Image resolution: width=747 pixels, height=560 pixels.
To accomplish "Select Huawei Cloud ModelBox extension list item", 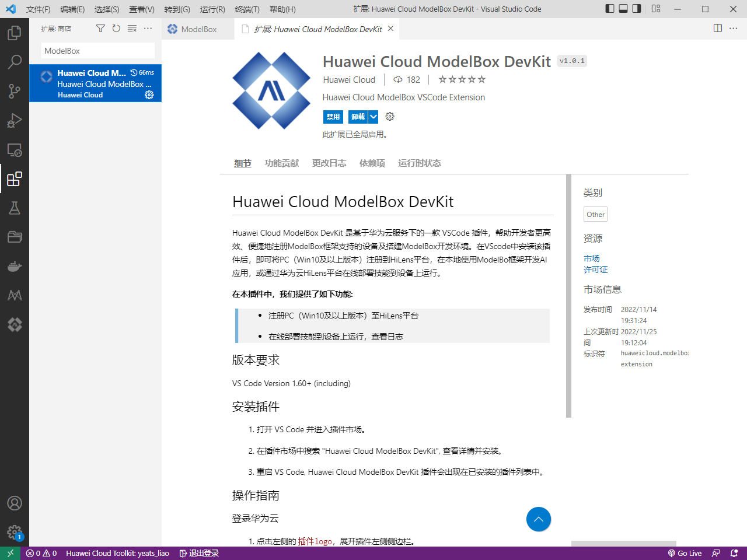I will pos(95,83).
